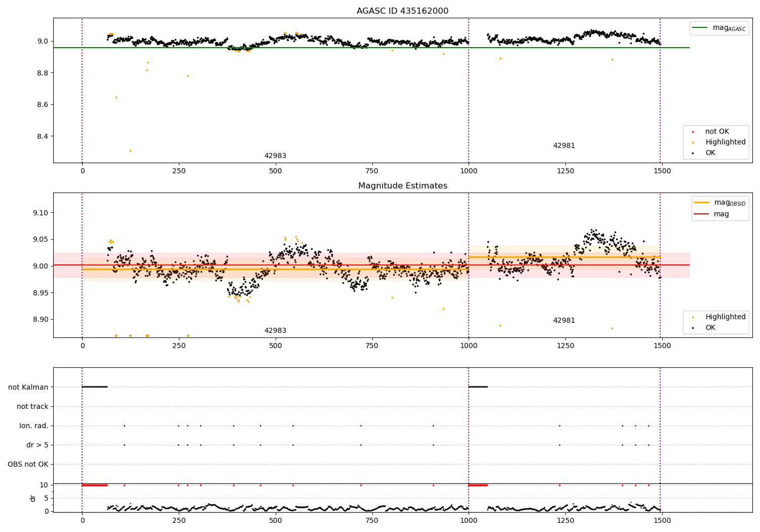This screenshot has height=532, width=760.
Task: Click the '1000' x-axis tick under the top plot
Action: coord(469,171)
